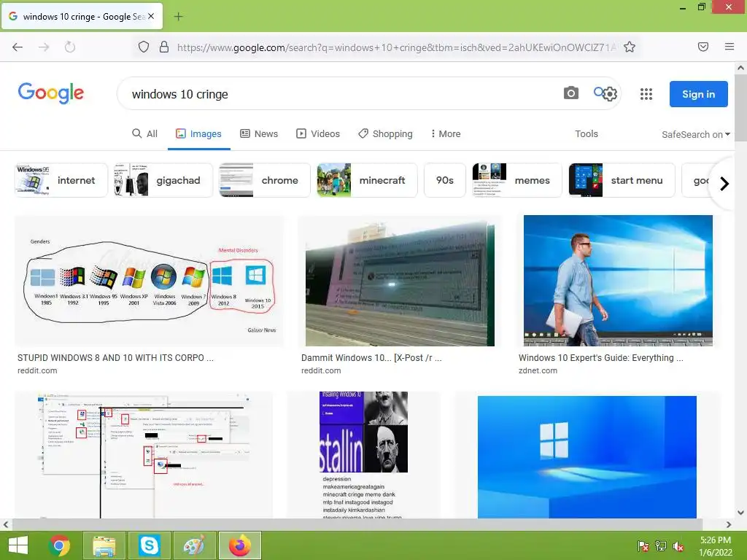Open File Explorer from the taskbar
747x560 pixels.
[104, 545]
